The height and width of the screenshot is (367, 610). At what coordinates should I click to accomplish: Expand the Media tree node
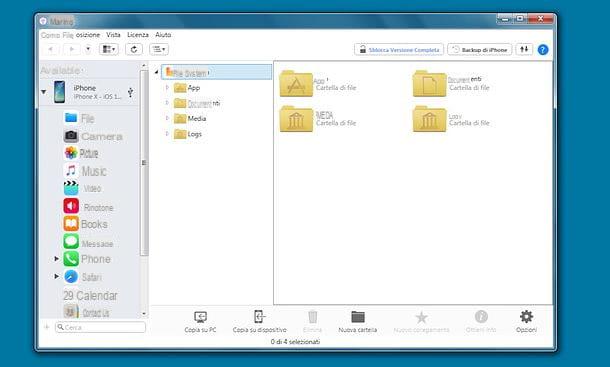(167, 118)
